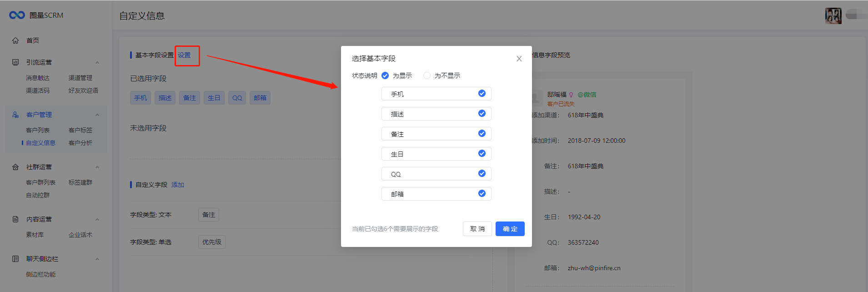Open the user avatar at top right
This screenshot has width=868, height=292.
(x=833, y=16)
